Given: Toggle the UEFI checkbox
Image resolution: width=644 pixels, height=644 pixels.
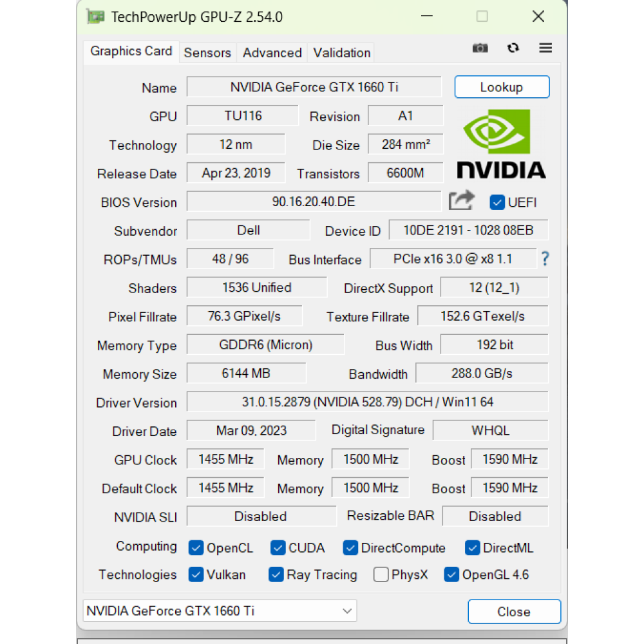Looking at the screenshot, I should (x=497, y=202).
